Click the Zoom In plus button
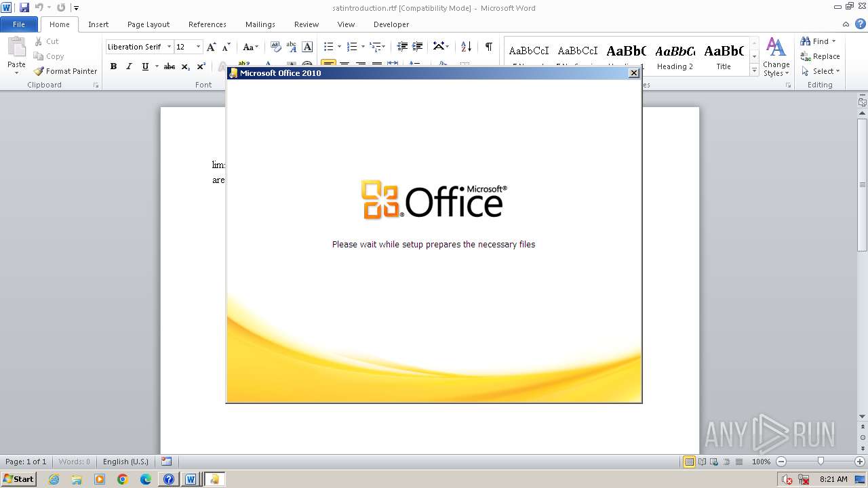This screenshot has width=868, height=488. tap(859, 462)
